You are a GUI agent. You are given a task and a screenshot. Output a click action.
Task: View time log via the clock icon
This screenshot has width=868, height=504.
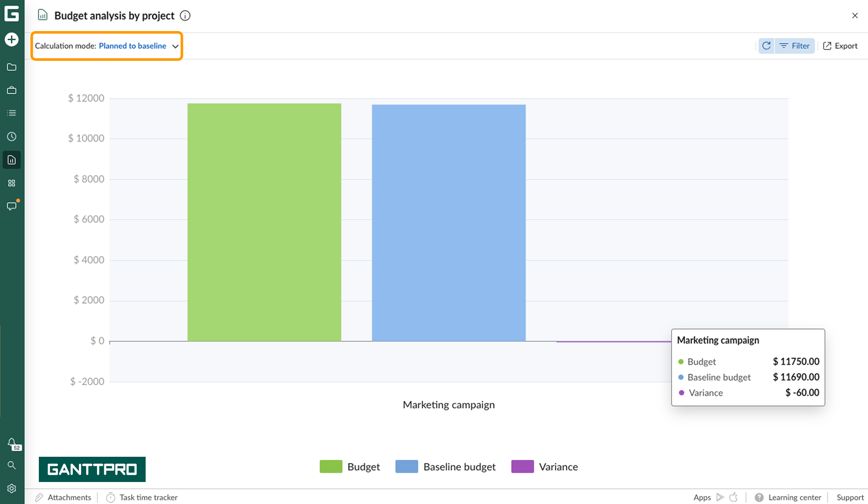[12, 136]
